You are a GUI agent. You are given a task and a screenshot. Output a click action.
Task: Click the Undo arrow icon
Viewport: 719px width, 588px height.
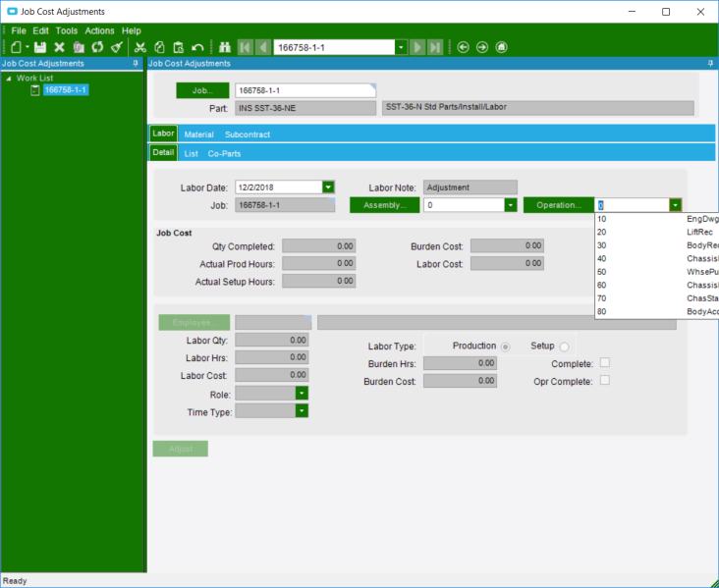tap(197, 47)
